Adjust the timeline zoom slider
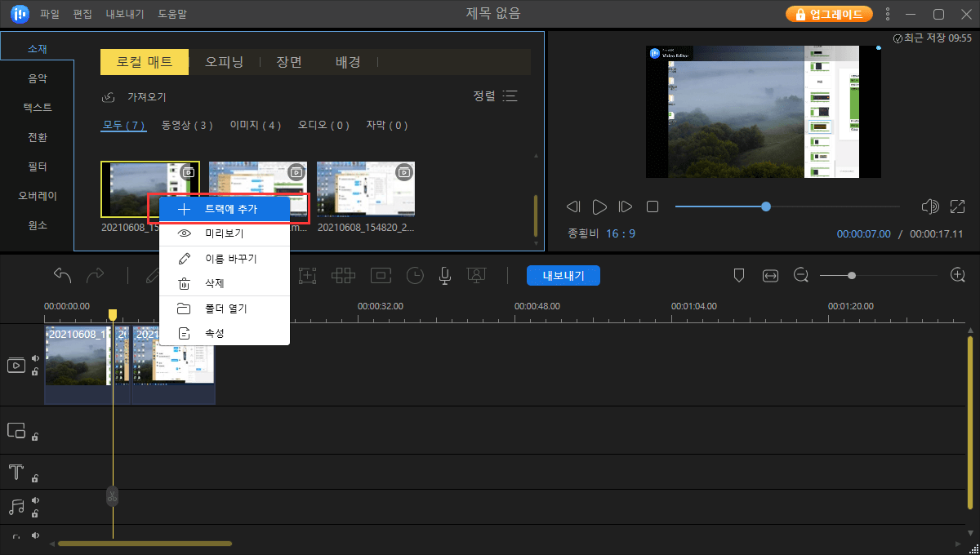 point(853,275)
